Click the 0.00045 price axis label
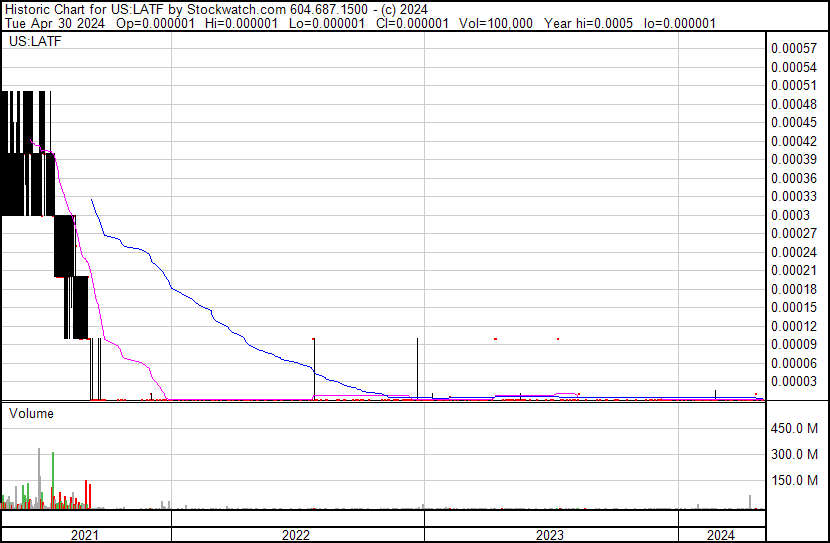 (x=796, y=122)
